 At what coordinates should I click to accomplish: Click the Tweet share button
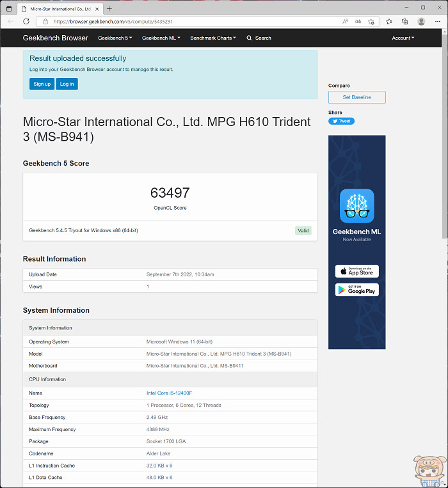click(341, 121)
